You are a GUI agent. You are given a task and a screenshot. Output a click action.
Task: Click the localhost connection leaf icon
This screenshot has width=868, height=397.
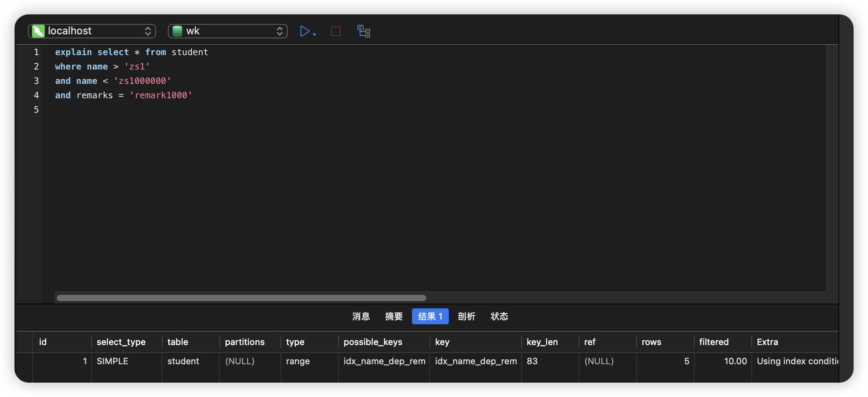(38, 31)
